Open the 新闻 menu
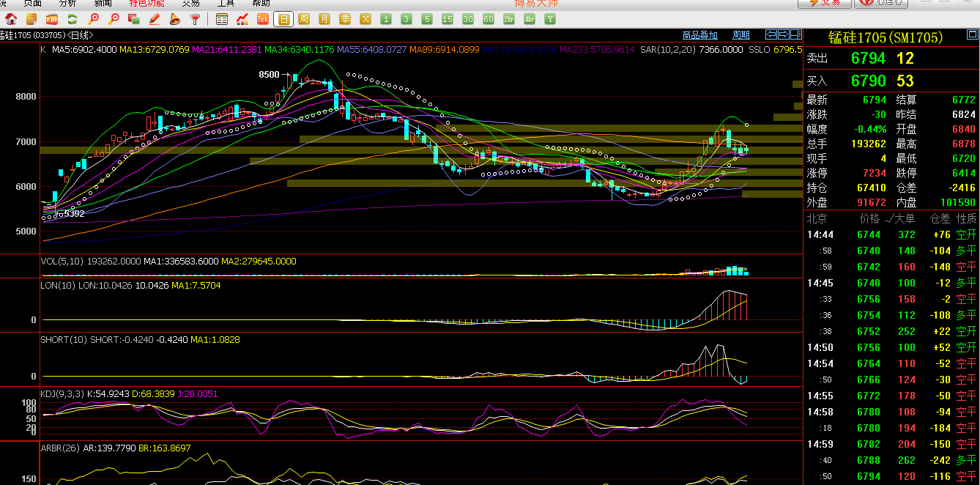Viewport: 980px width, 485px height. pyautogui.click(x=103, y=3)
